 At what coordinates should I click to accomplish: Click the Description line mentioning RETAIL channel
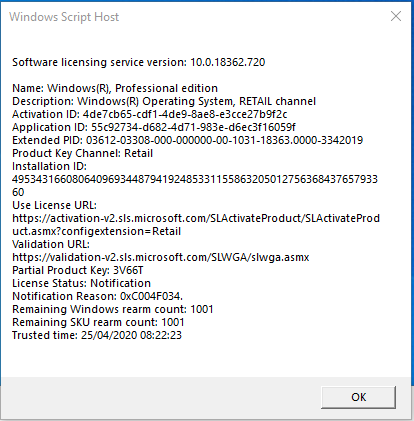point(164,101)
